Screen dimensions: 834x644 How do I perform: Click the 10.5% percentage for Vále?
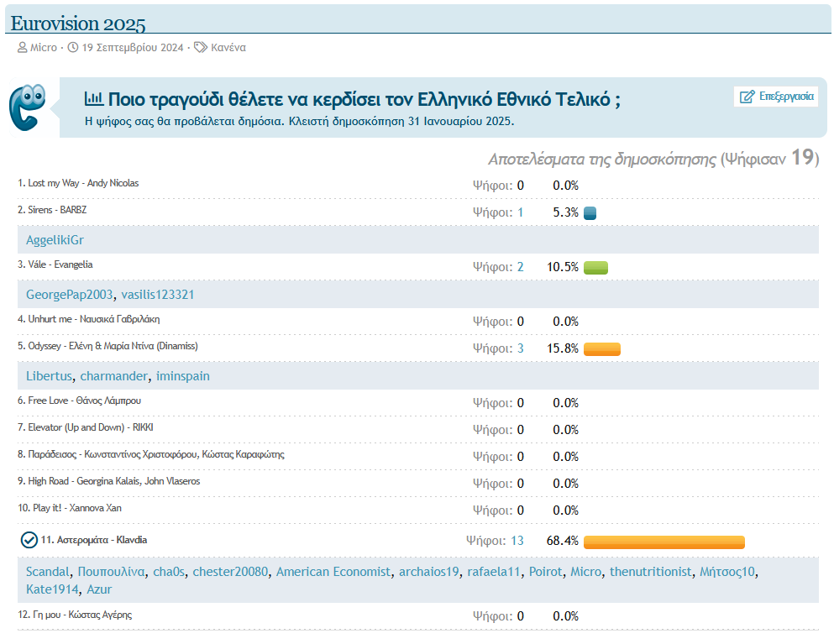click(563, 267)
